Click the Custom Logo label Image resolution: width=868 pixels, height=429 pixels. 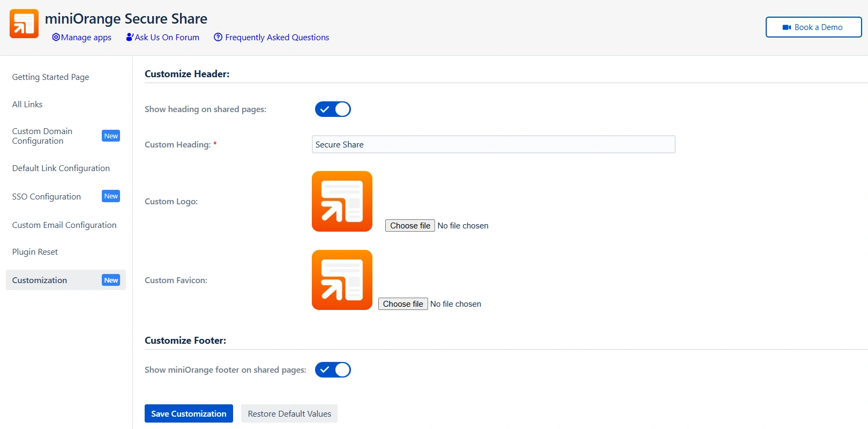[x=171, y=202]
